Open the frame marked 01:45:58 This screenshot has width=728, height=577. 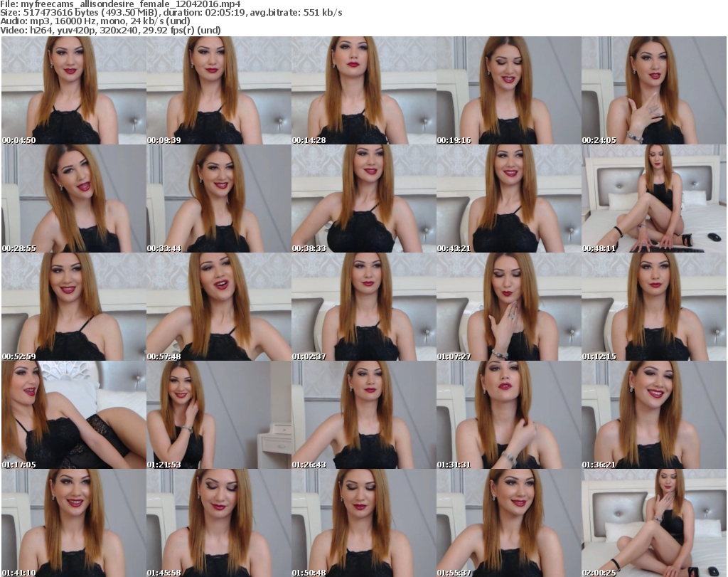pos(219,523)
